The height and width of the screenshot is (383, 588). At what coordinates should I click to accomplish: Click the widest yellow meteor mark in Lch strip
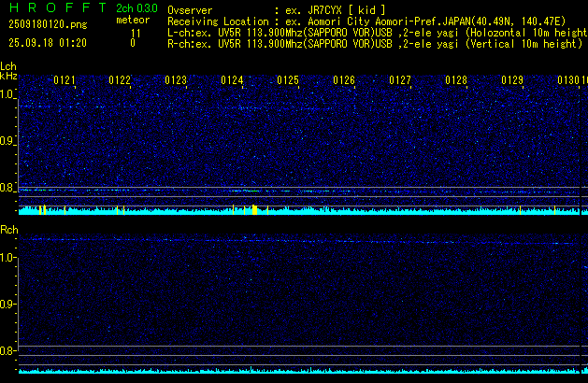point(254,210)
